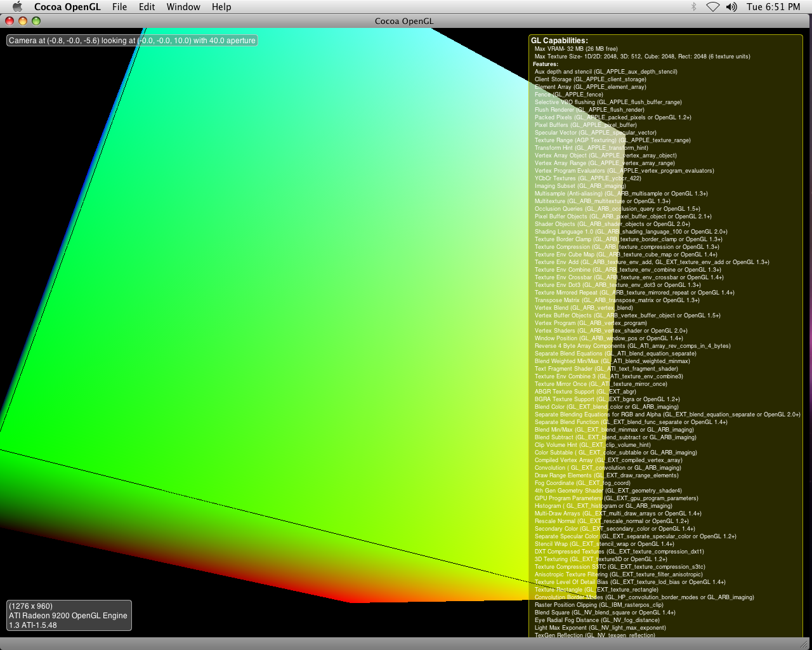Click the "Texture Border Clamp" entry
The width and height of the screenshot is (812, 650).
(628, 239)
